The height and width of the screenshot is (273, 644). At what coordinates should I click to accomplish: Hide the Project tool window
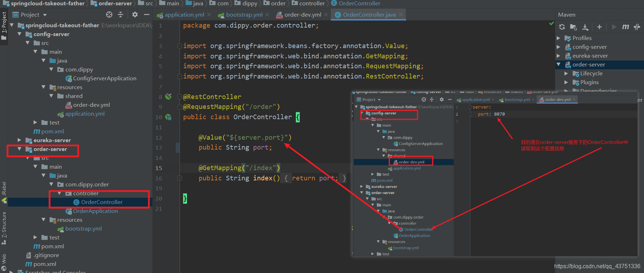pyautogui.click(x=146, y=14)
